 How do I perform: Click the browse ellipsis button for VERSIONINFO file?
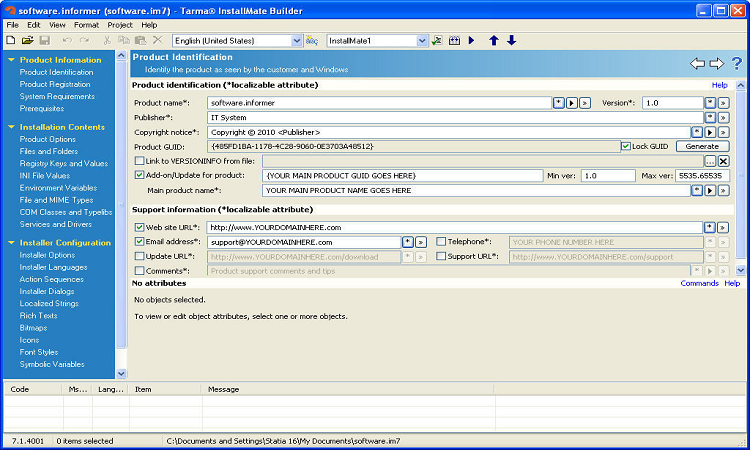point(710,161)
